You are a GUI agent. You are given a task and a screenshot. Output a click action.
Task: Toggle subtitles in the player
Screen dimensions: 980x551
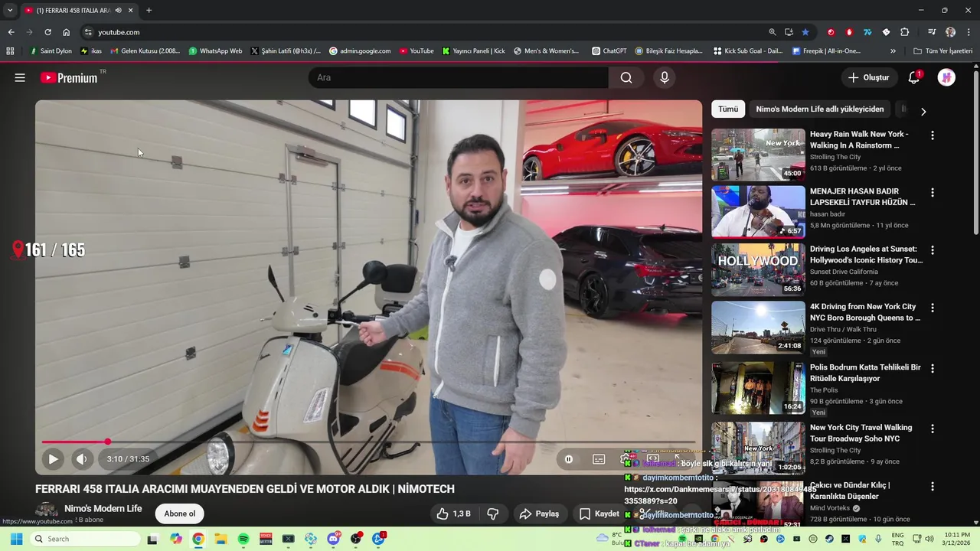click(x=599, y=459)
